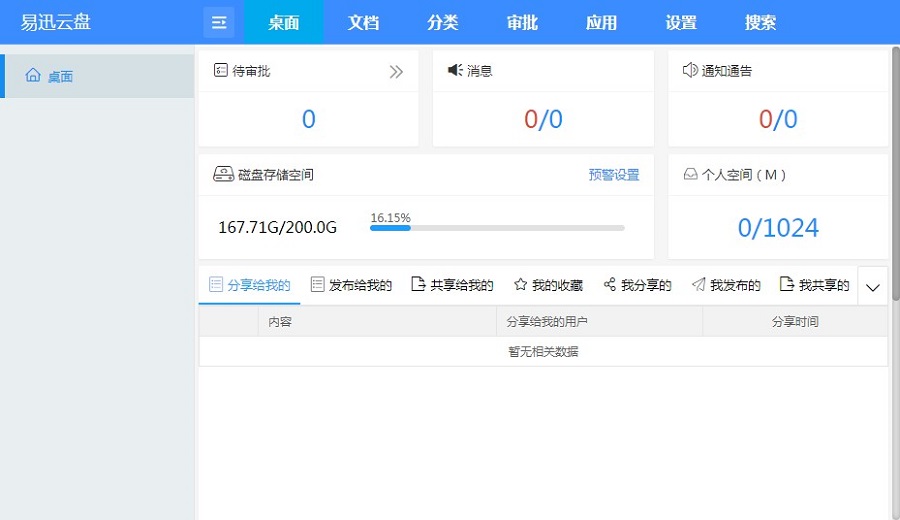Screen dimensions: 900x520
Task: Click the 消息 count 0/0
Action: click(x=543, y=119)
